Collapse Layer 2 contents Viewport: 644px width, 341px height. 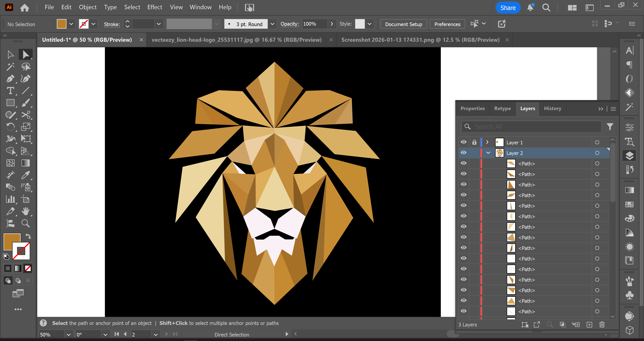click(x=488, y=153)
